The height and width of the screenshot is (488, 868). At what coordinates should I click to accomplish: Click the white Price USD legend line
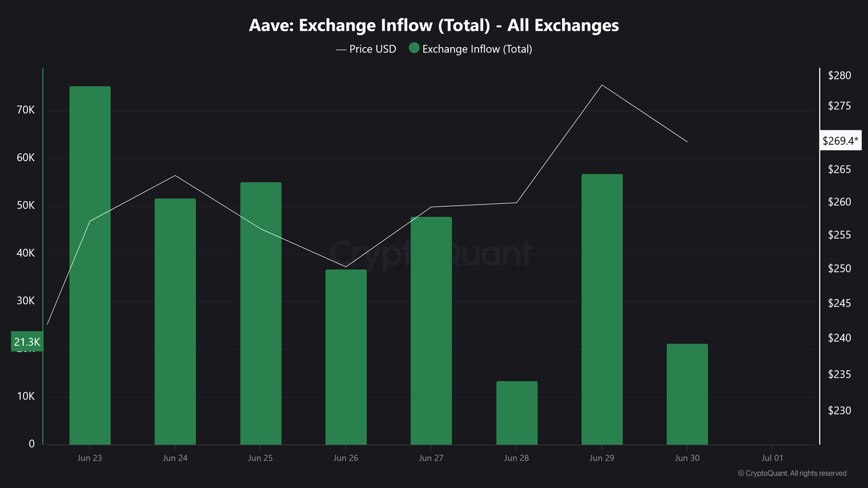(341, 49)
